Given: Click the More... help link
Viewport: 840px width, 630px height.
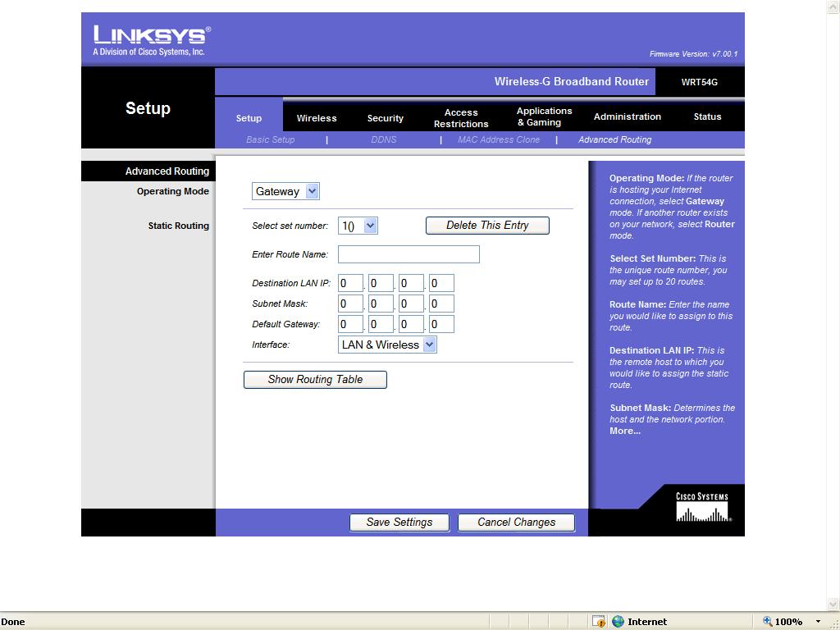Looking at the screenshot, I should point(625,431).
